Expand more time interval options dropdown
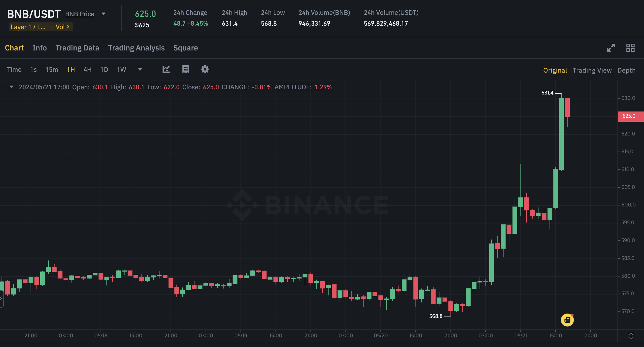The width and height of the screenshot is (644, 347). click(140, 69)
